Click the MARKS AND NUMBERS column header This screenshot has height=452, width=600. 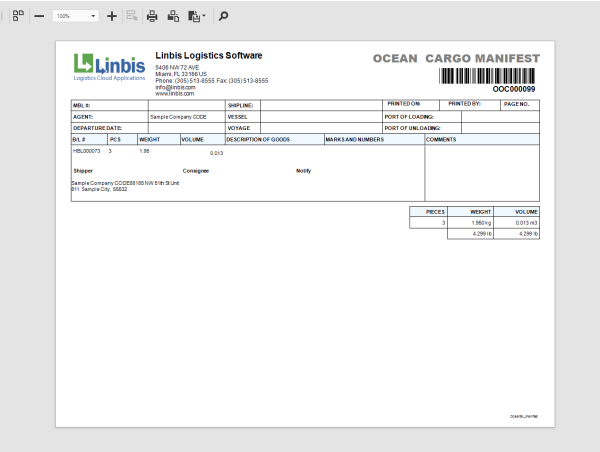click(x=374, y=139)
